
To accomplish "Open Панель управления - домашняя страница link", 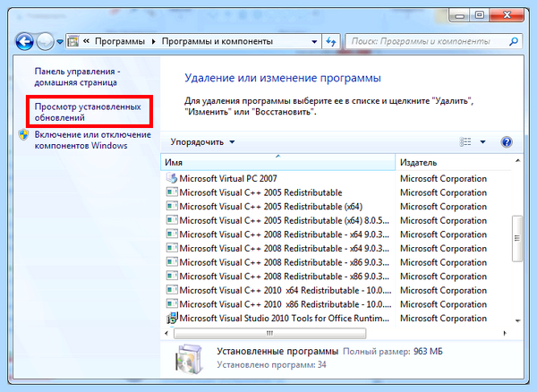I will click(77, 77).
